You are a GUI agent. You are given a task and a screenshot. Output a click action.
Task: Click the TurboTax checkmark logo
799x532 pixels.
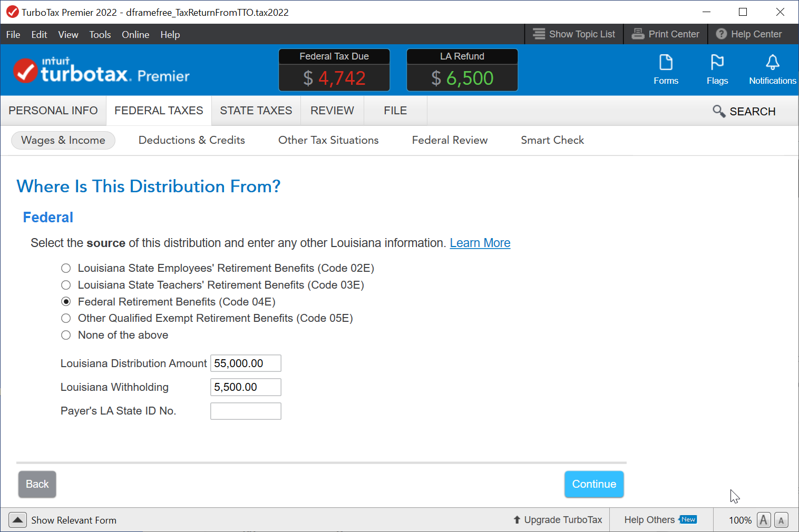(25, 71)
